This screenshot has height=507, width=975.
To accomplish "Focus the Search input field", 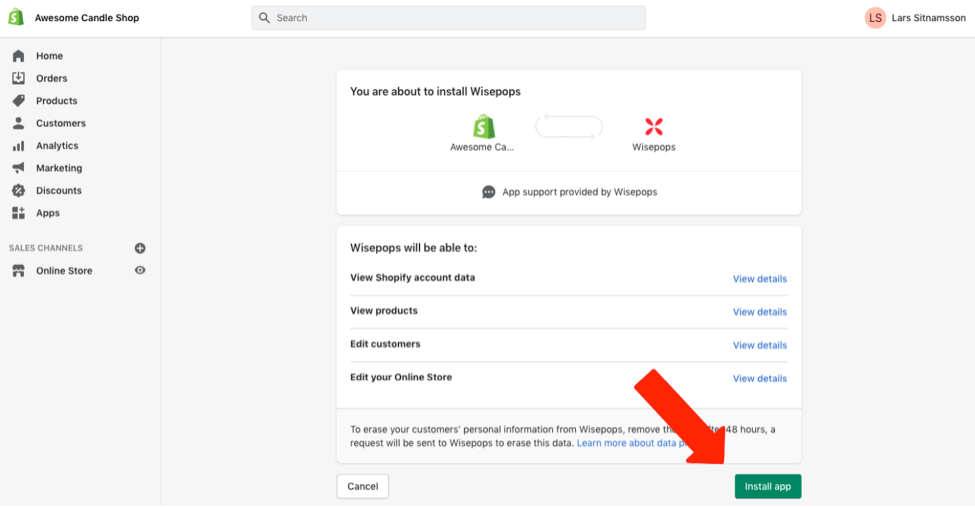I will [448, 18].
